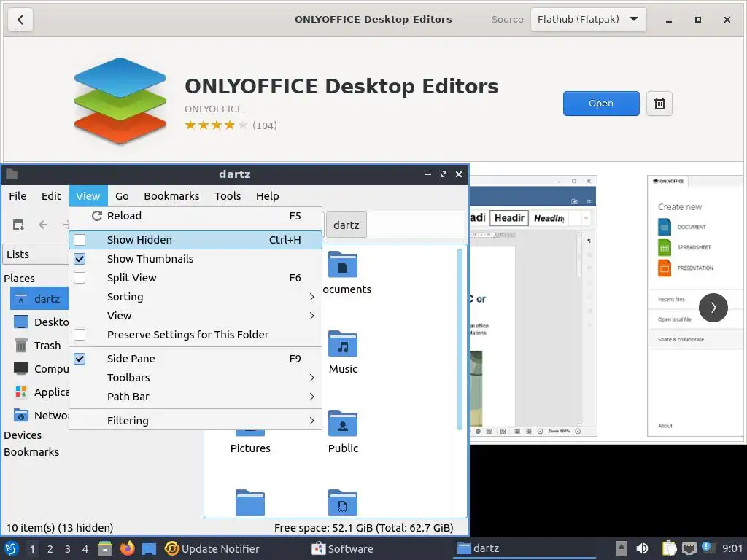Open the Computer place in side pane
Image resolution: width=747 pixels, height=560 pixels.
tap(41, 368)
